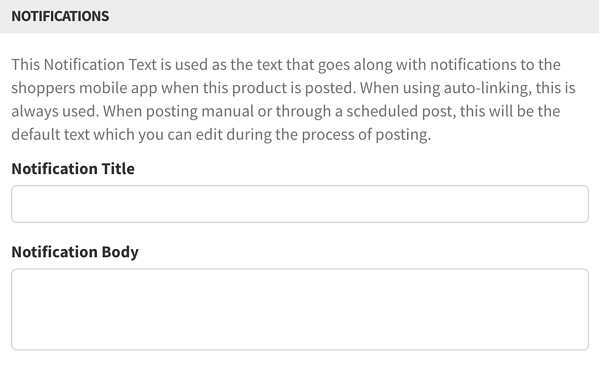Viewport: 599px width, 366px height.
Task: Click "This Notification Text" at the start of the description
Action: [x=84, y=65]
